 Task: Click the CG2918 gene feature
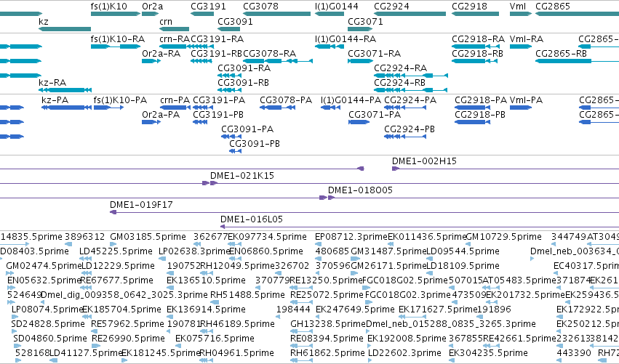(x=475, y=14)
